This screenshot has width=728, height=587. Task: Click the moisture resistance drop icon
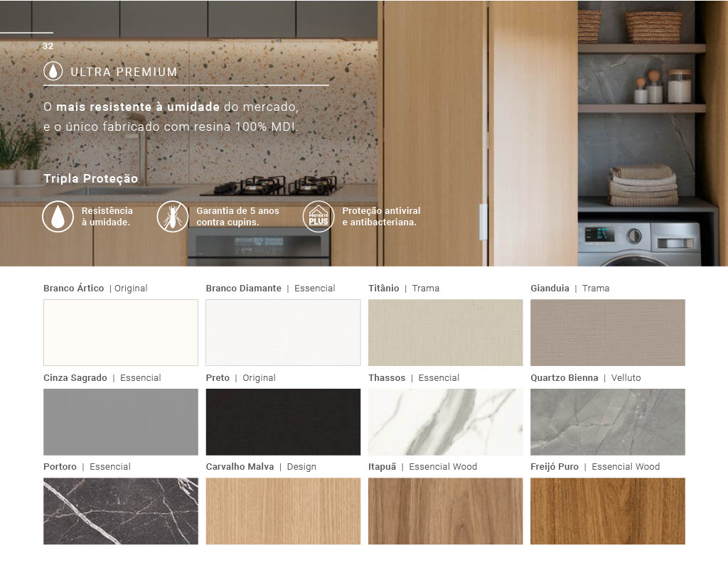pyautogui.click(x=58, y=217)
